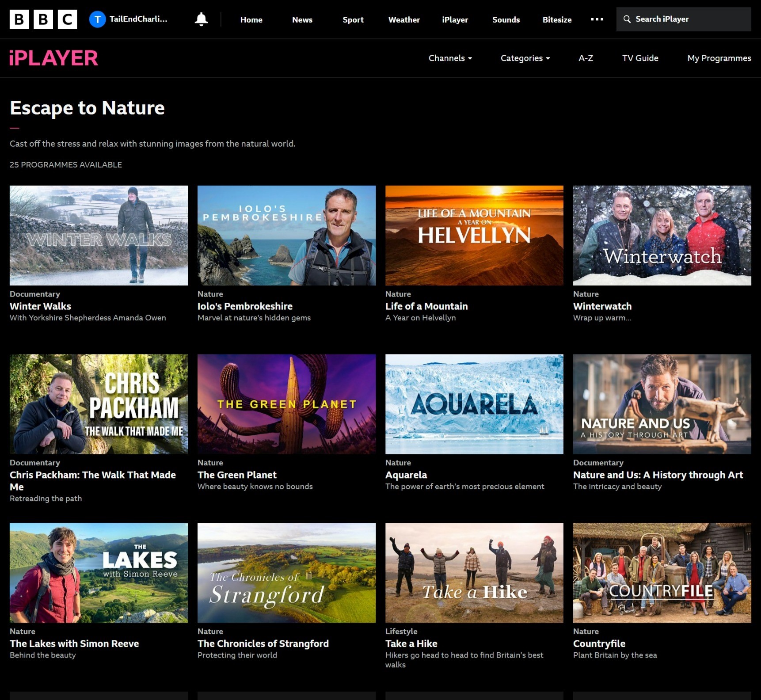Screen dimensions: 761x700
Task: Open the more menu ellipsis icon
Action: (x=597, y=19)
